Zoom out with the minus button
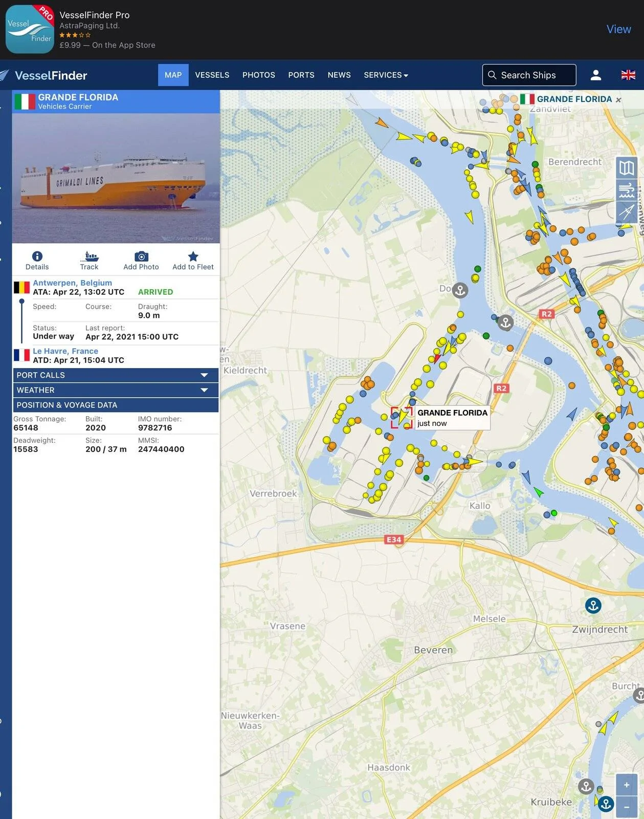The image size is (644, 819). 627,807
